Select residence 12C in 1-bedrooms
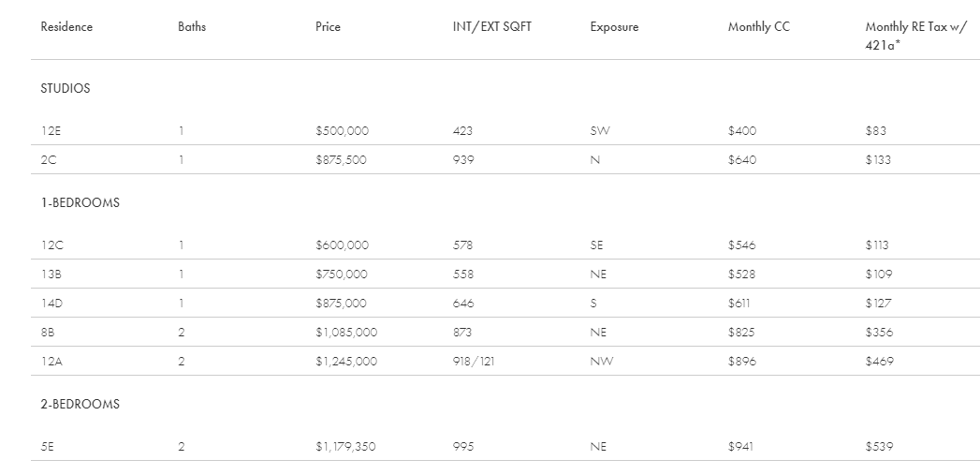This screenshot has width=980, height=475. 51,245
